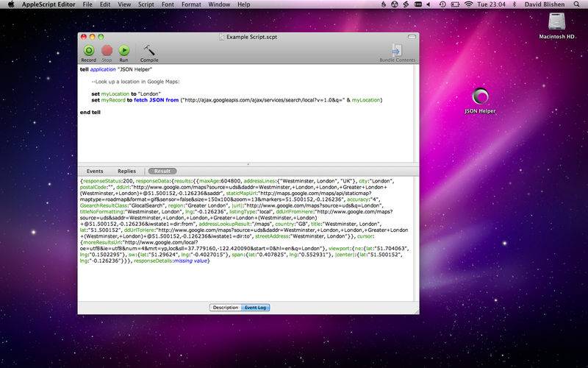Open the Format menu
Screen dimensions: 588x368
191,4
